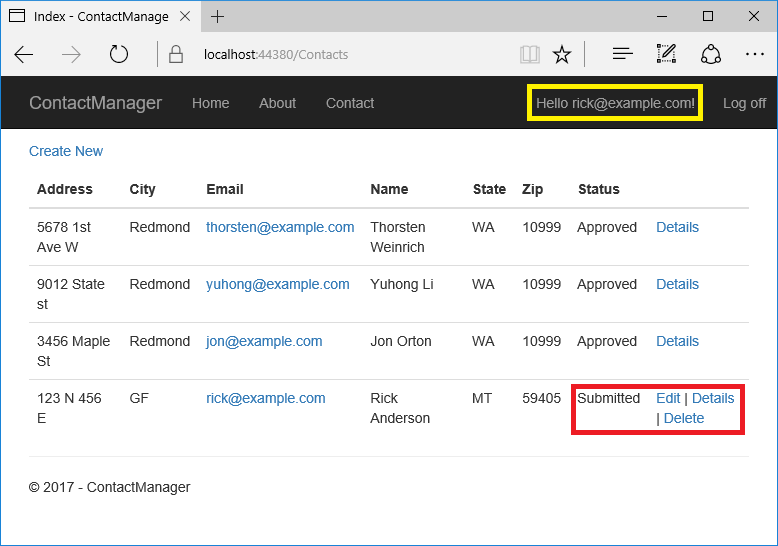Open the reading view book icon

pyautogui.click(x=529, y=55)
